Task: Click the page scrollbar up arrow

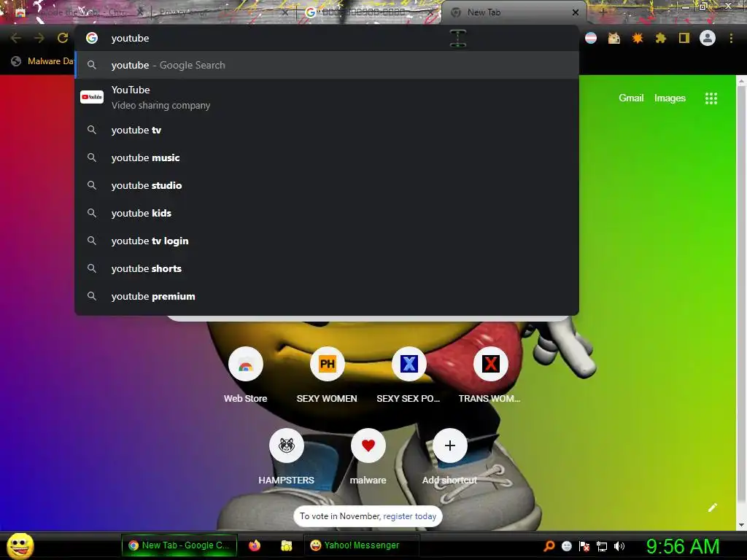Action: point(741,81)
